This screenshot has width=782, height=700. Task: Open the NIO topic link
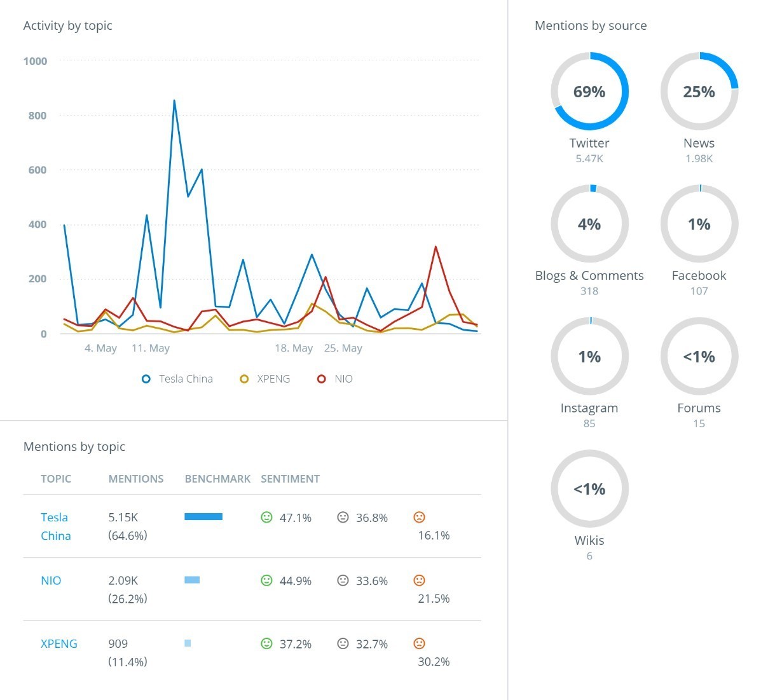coord(51,580)
